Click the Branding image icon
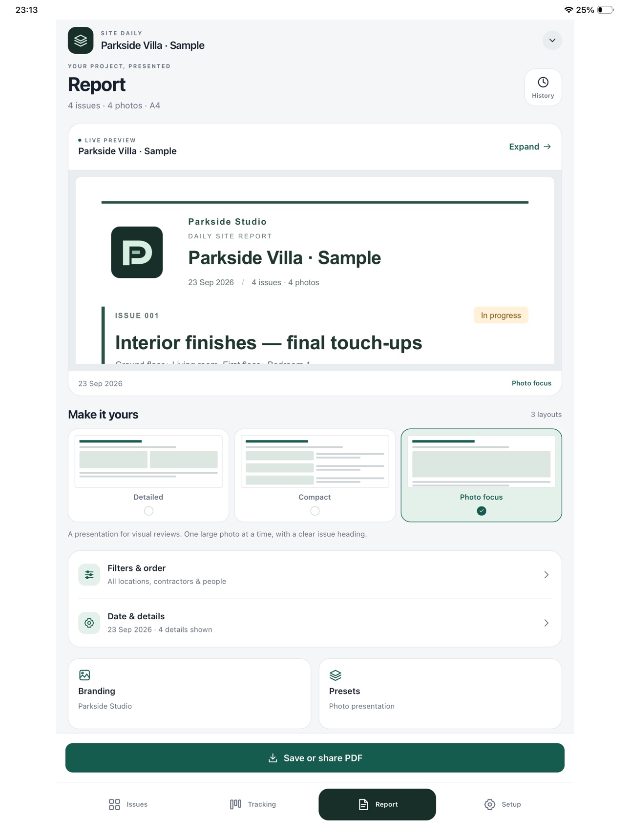 coord(84,675)
